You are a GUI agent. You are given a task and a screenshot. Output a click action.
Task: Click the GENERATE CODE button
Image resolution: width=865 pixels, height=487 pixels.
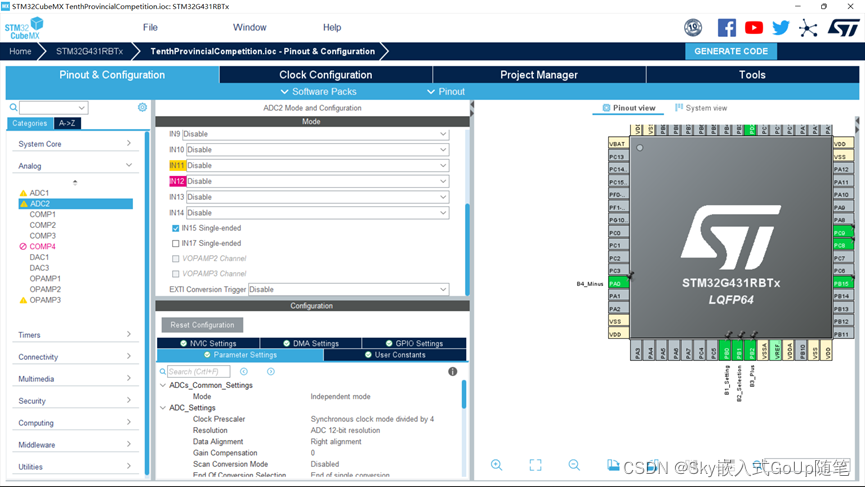click(x=731, y=51)
